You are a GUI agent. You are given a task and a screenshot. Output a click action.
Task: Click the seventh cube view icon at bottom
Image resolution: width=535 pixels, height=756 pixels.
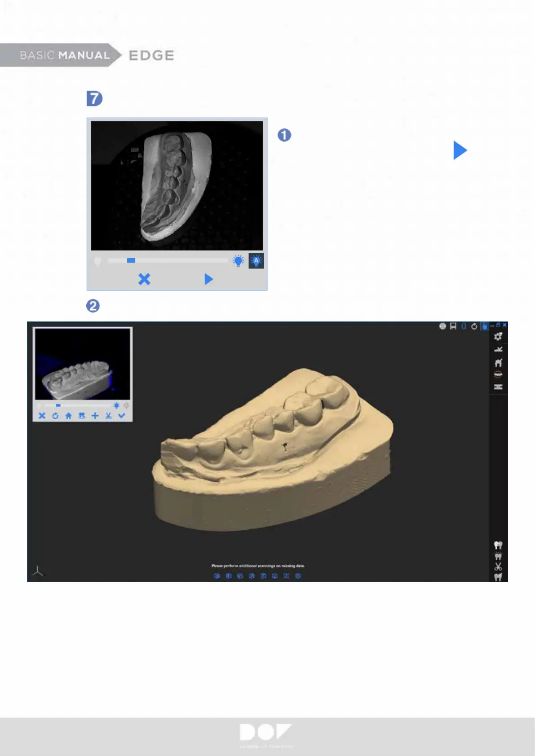click(286, 576)
